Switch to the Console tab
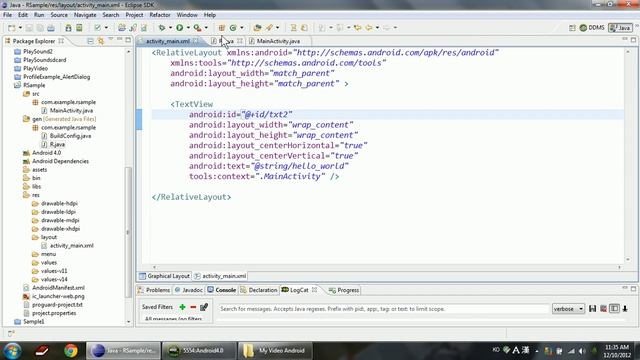The height and width of the screenshot is (360, 640). click(222, 290)
